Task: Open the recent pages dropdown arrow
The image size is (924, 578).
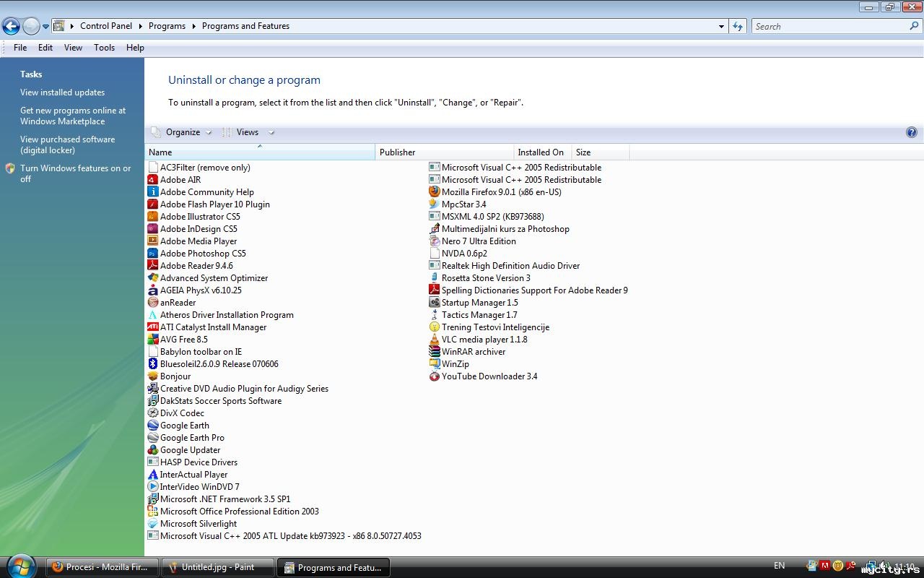Action: pos(45,27)
